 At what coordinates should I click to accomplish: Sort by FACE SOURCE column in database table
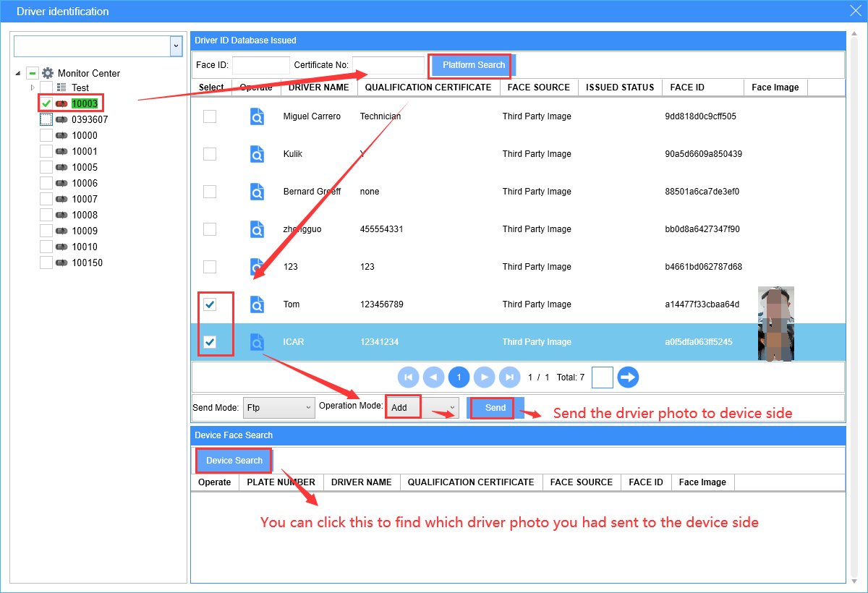(x=539, y=88)
